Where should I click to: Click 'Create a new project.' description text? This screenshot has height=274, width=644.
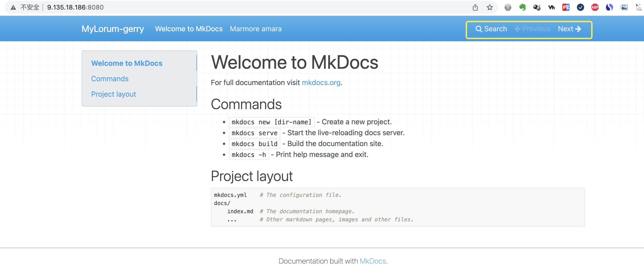tap(356, 122)
